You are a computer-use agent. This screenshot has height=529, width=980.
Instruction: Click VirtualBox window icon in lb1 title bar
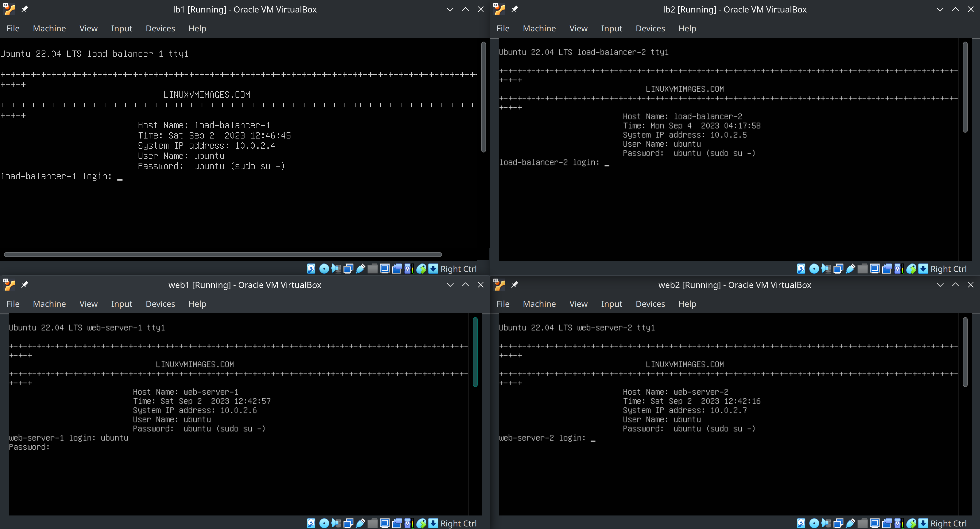9,9
